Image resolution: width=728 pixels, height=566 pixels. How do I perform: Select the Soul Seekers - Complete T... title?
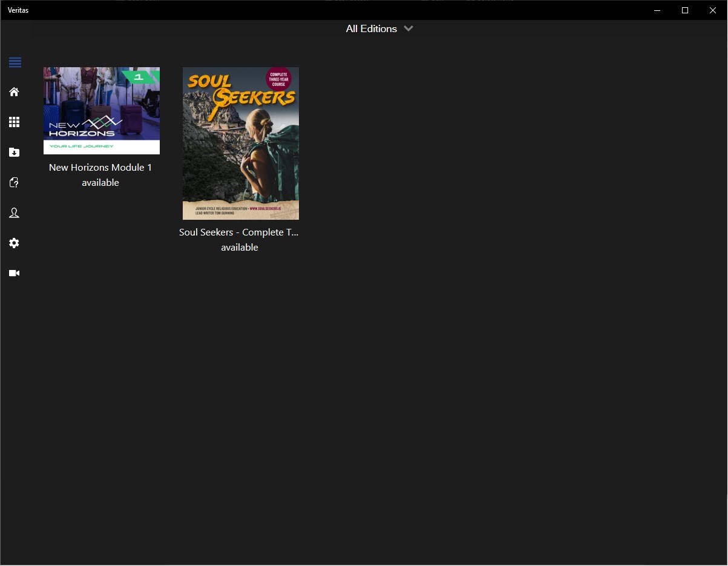pos(239,232)
